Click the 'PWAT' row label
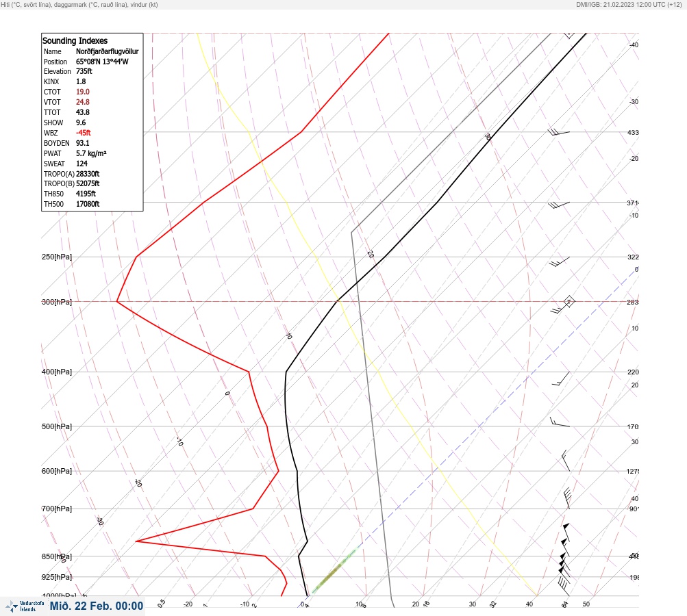The height and width of the screenshot is (616, 687). [x=53, y=153]
